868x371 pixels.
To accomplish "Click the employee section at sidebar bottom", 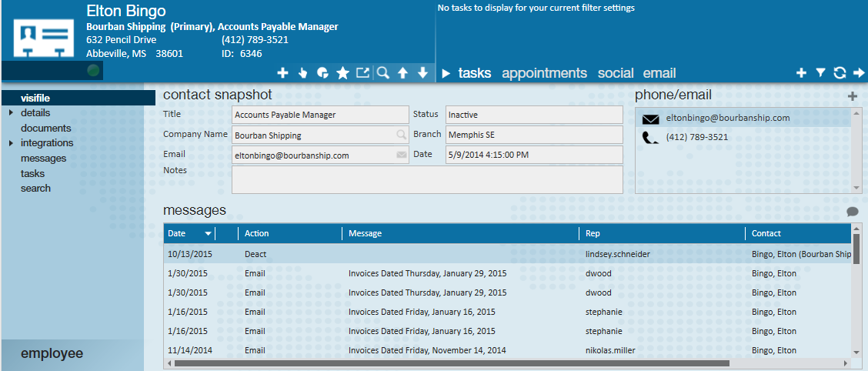I will pos(72,353).
